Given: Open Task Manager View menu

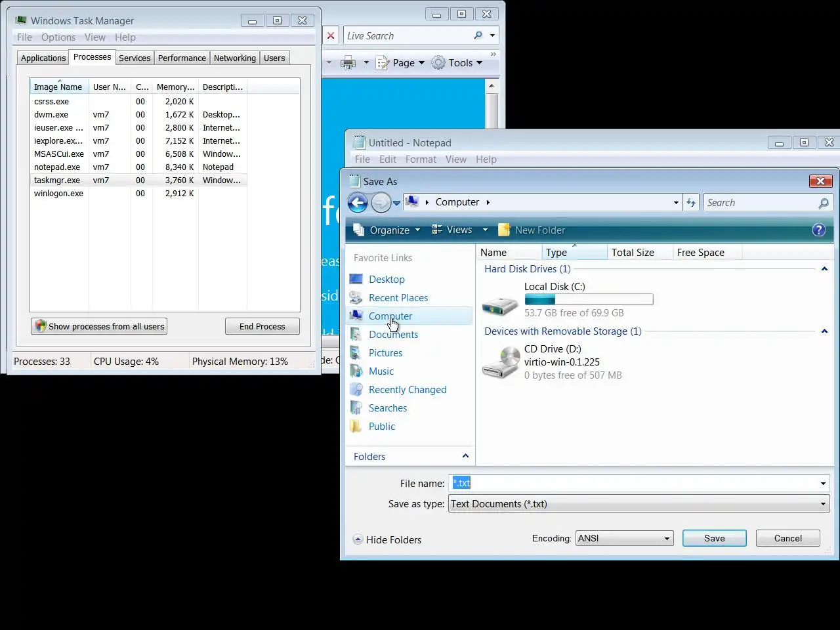Looking at the screenshot, I should pos(94,37).
